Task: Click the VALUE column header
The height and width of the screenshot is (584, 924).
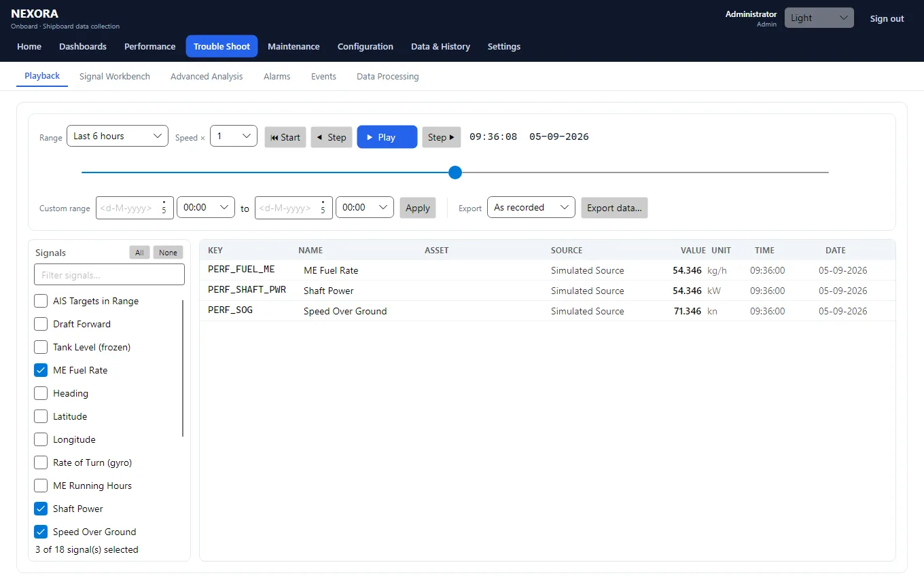Action: [694, 250]
